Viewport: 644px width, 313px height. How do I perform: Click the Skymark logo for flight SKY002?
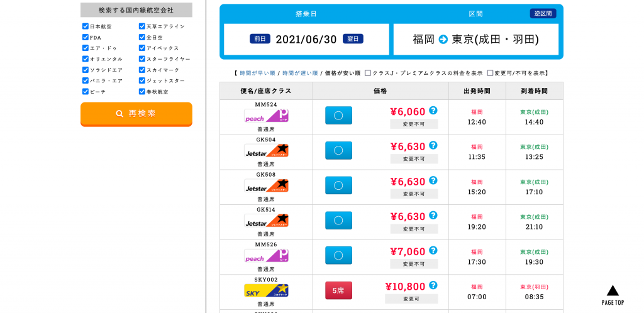[266, 290]
